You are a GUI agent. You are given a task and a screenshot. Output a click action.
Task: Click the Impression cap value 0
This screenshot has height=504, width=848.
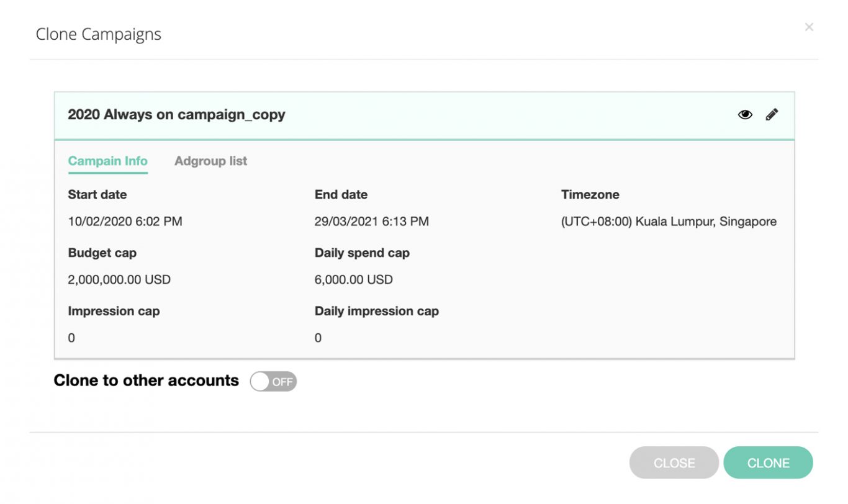click(x=71, y=338)
